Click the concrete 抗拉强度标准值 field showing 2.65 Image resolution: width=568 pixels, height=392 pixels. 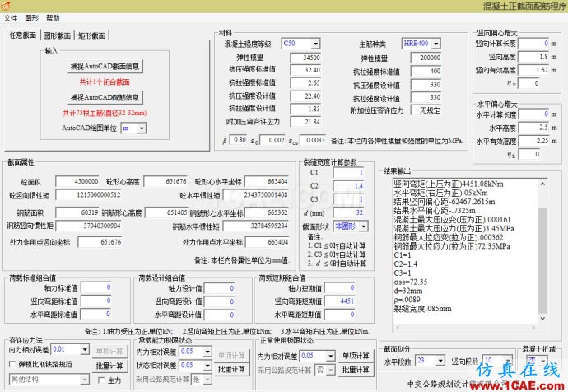click(x=306, y=83)
